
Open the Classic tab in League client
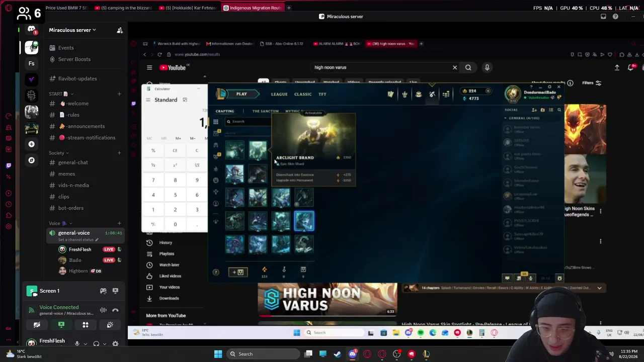tap(303, 94)
